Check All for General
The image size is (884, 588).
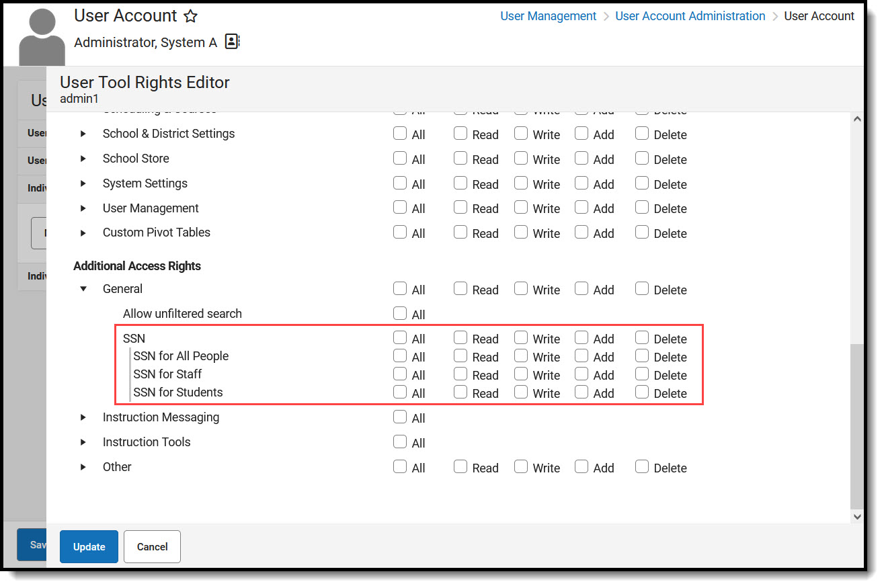400,288
